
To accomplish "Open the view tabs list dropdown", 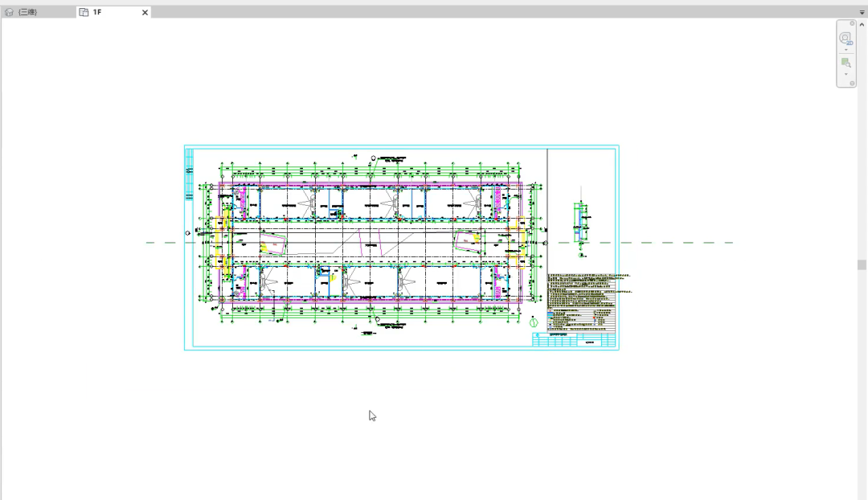I will pyautogui.click(x=862, y=12).
